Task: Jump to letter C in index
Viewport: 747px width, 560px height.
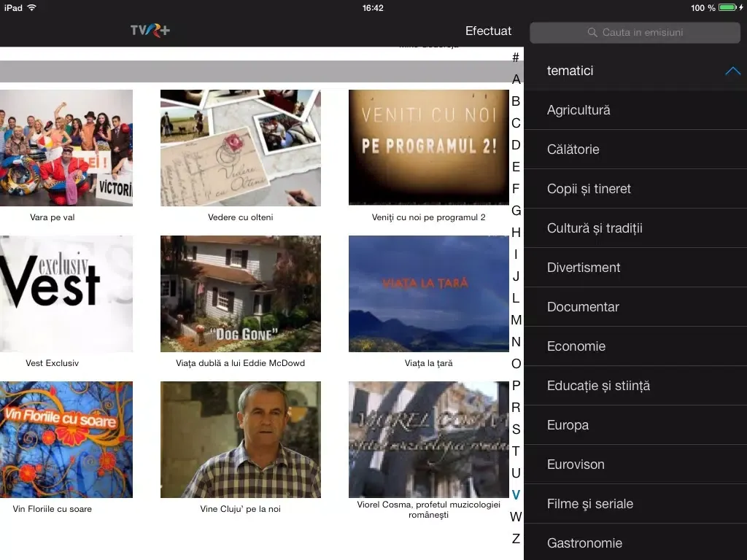Action: [516, 123]
